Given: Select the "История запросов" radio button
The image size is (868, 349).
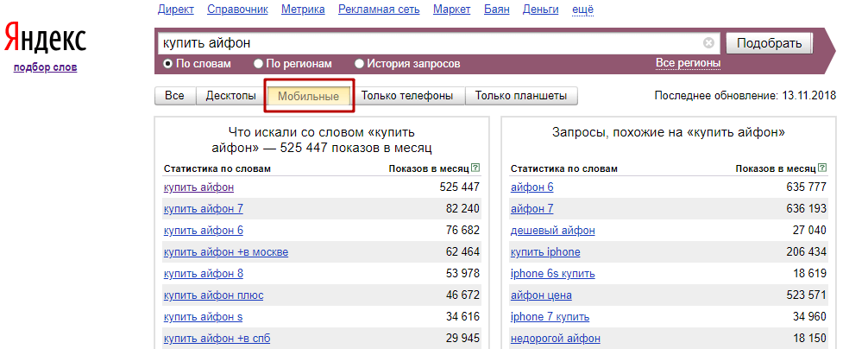Looking at the screenshot, I should click(x=360, y=64).
